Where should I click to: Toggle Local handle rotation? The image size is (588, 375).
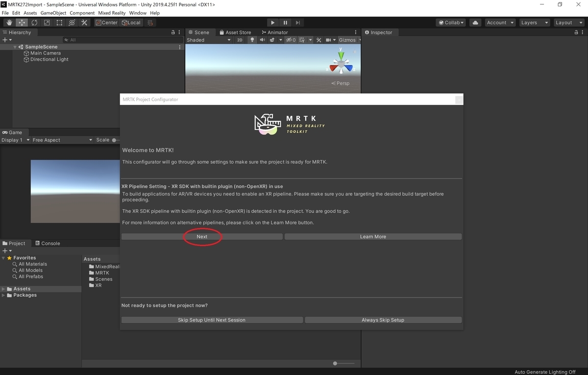(x=131, y=23)
